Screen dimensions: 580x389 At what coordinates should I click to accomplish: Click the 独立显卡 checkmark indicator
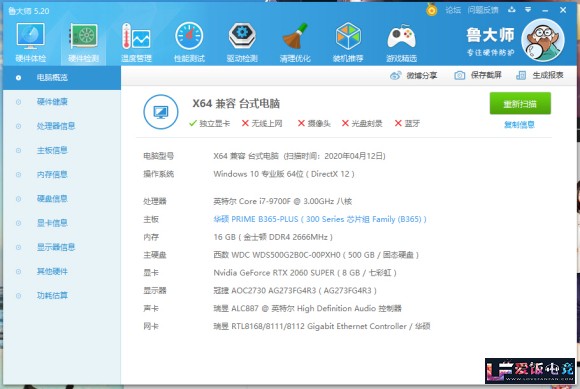[x=209, y=124]
